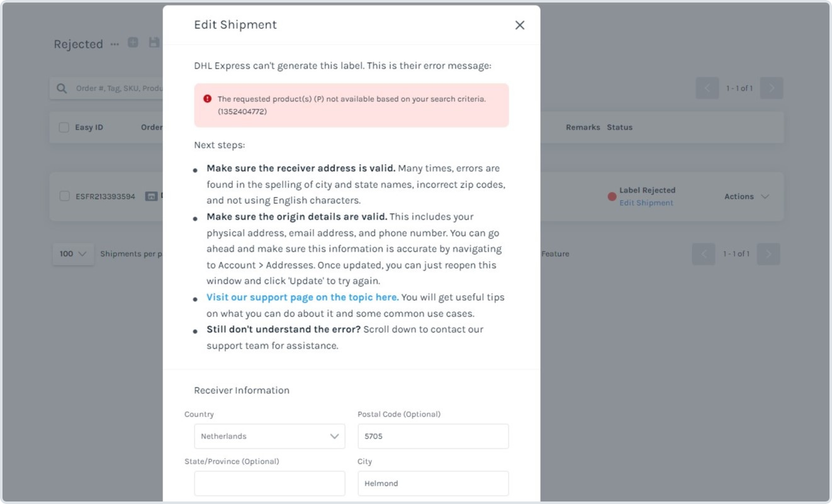Viewport: 832px width, 504px height.
Task: Tick the select-all checkbox beside Easy ID
Action: pyautogui.click(x=64, y=128)
